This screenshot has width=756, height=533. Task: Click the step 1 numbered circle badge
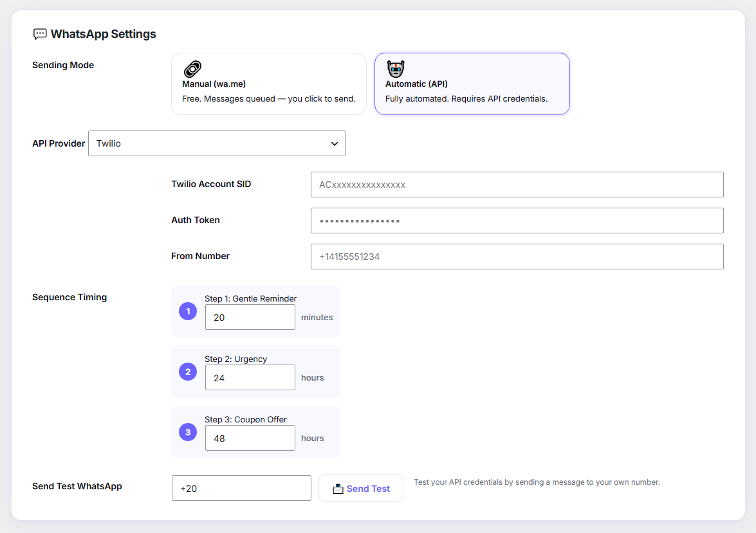(x=188, y=311)
